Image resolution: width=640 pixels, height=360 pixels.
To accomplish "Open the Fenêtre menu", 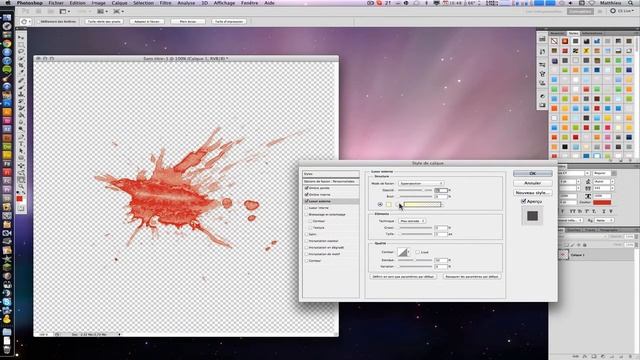I will click(249, 3).
